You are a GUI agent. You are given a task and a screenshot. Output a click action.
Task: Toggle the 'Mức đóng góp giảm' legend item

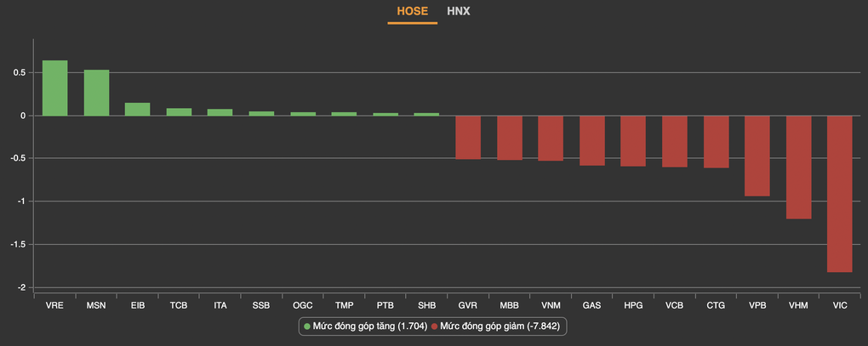point(498,326)
